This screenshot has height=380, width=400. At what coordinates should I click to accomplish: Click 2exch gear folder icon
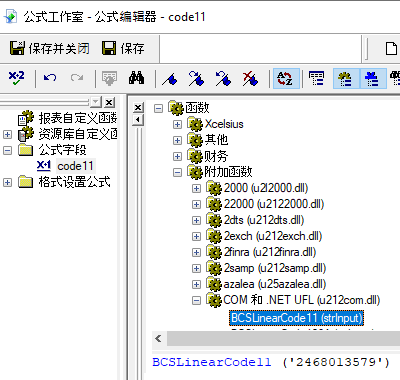tap(214, 236)
